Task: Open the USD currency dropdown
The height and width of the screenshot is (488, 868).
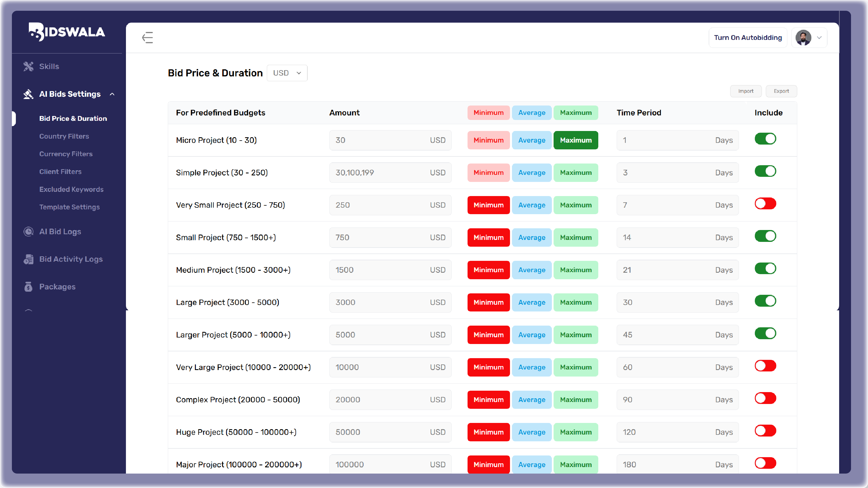Action: point(287,73)
